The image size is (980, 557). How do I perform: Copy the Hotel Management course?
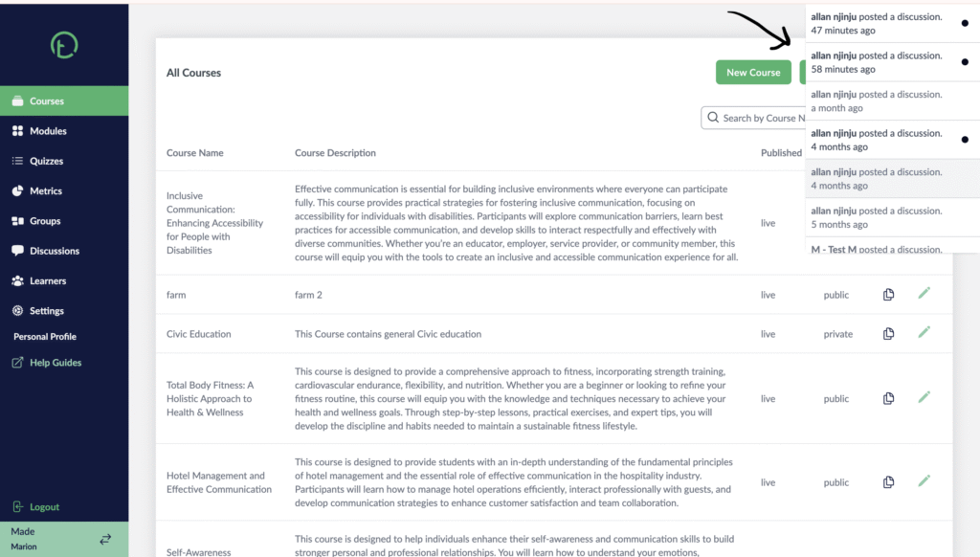[888, 482]
